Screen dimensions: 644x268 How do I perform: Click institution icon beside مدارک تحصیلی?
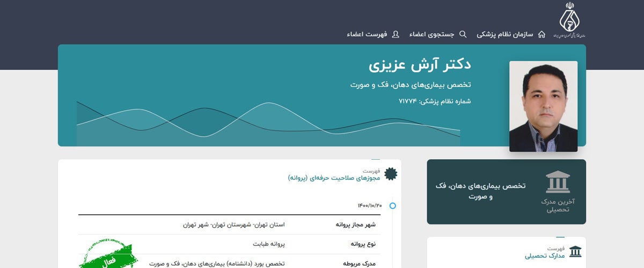click(x=575, y=251)
